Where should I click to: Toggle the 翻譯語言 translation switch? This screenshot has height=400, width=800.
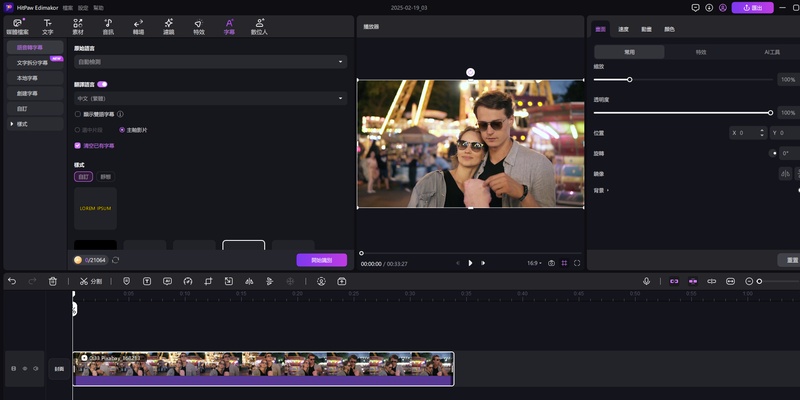102,85
